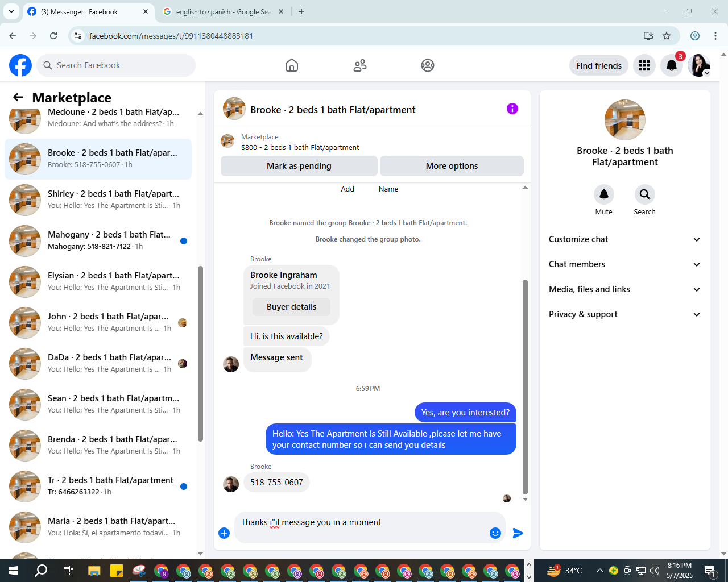Screen dimensions: 728x582
Task: Close the english to spanish Google tab
Action: point(281,11)
